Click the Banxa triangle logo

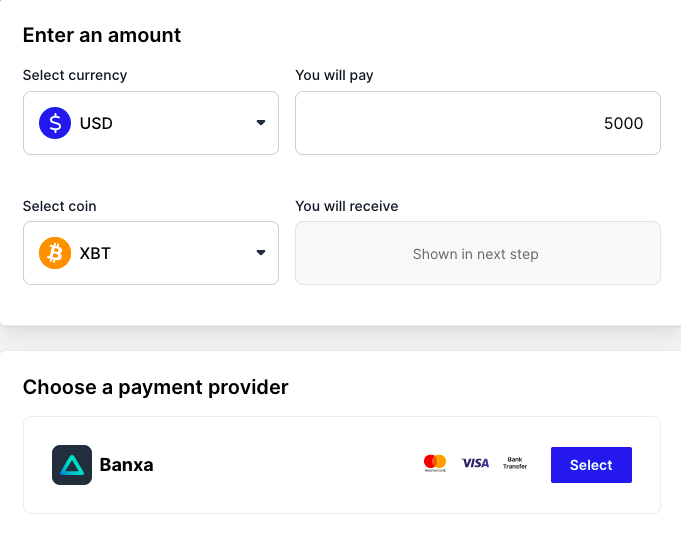point(72,465)
